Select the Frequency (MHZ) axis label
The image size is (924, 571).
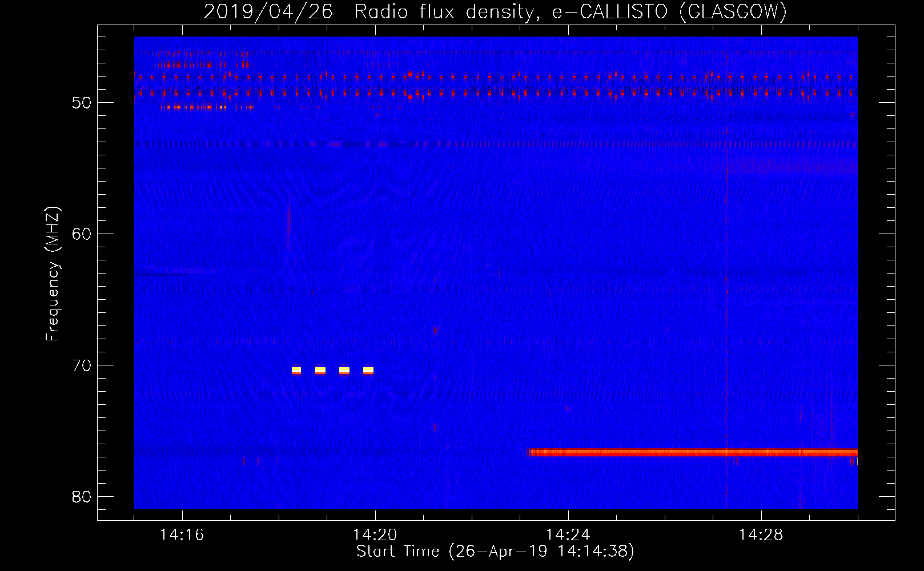52,274
